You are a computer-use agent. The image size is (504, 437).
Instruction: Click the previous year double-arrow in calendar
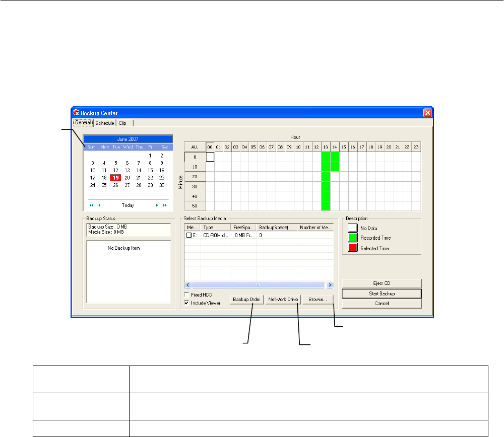click(91, 205)
